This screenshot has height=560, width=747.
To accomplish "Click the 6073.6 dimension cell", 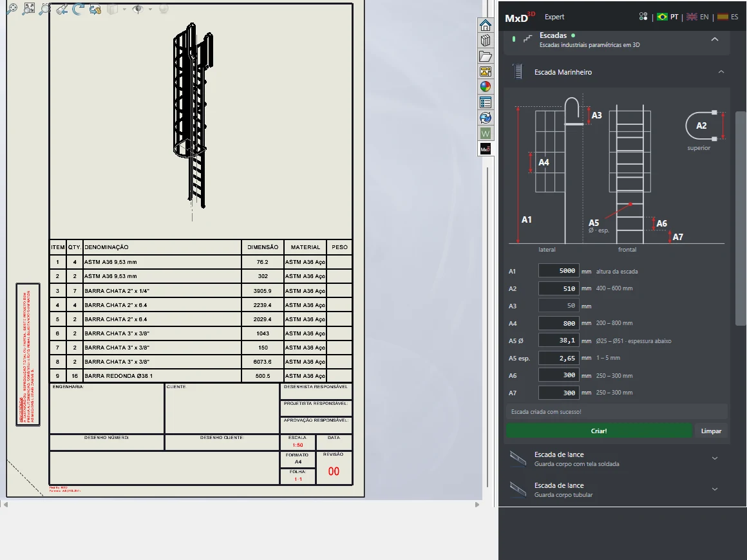I will pyautogui.click(x=263, y=362).
